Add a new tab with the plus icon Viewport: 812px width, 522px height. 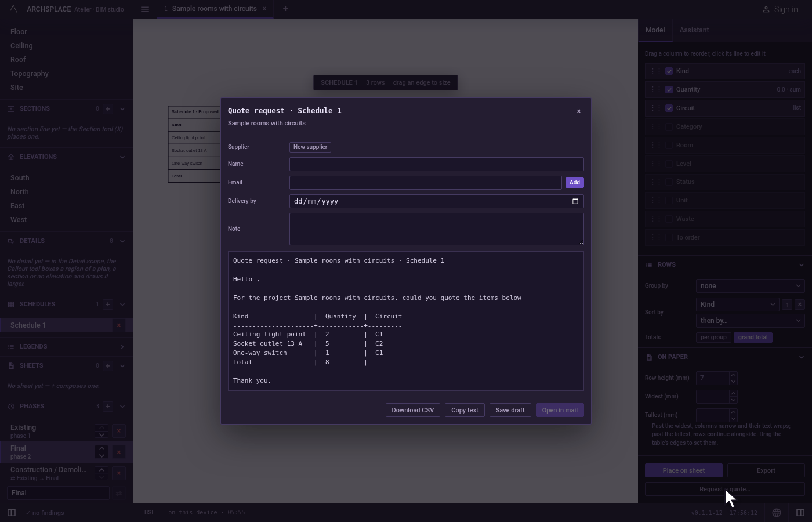(x=285, y=9)
